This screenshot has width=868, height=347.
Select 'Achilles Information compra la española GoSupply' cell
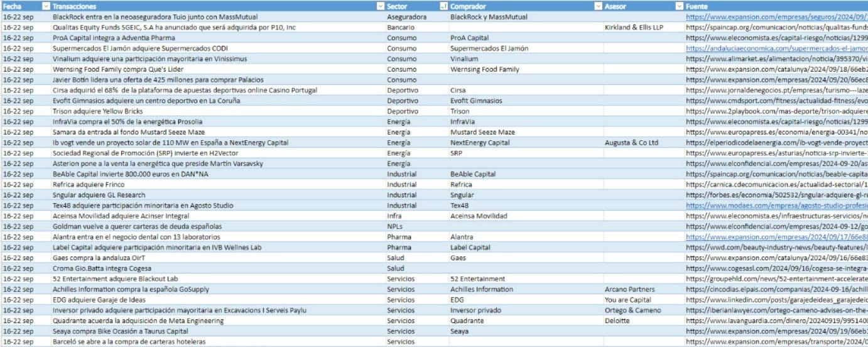click(x=218, y=289)
